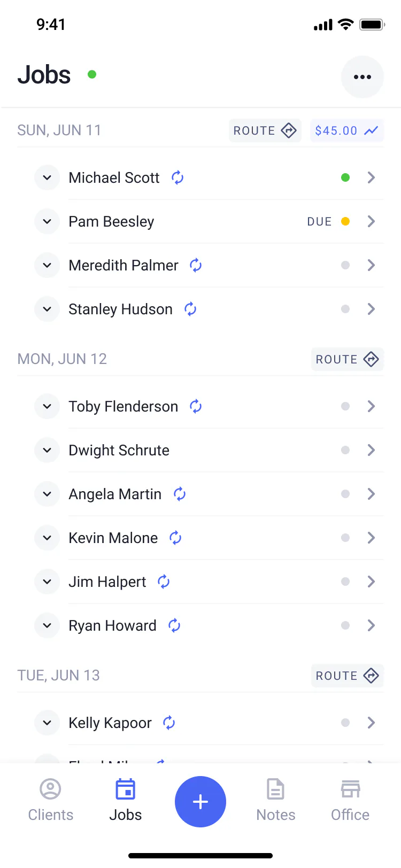The image size is (401, 868).
Task: Click the green status dot beside Jobs title
Action: point(92,74)
